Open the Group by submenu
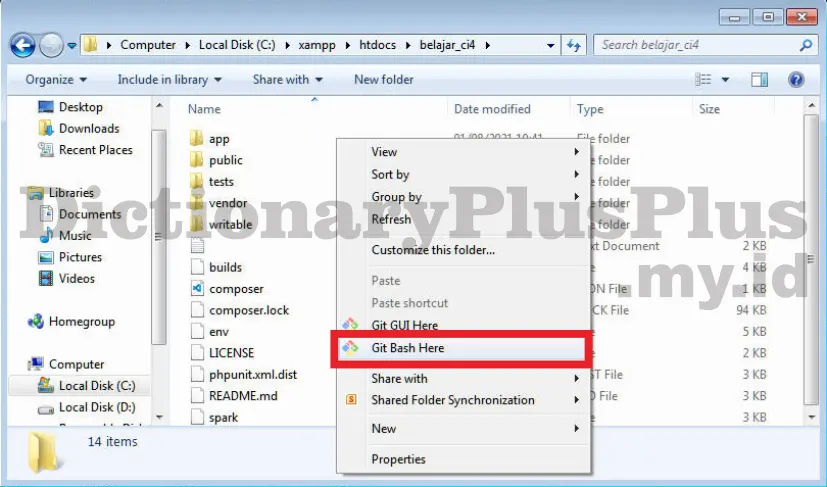The width and height of the screenshot is (827, 487). tap(463, 197)
